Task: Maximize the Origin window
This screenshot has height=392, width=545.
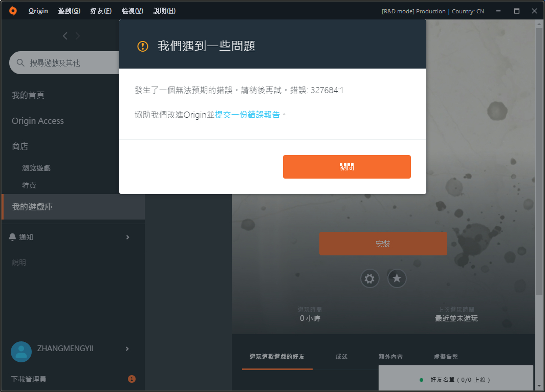Action: coord(517,11)
